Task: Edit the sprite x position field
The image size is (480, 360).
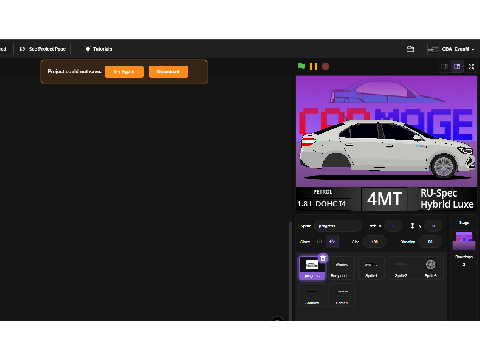Action: click(393, 226)
